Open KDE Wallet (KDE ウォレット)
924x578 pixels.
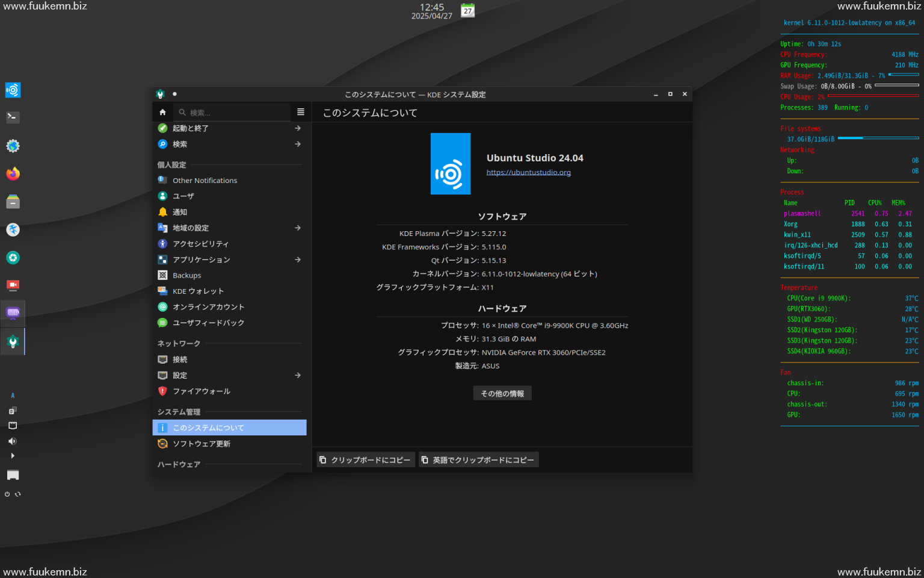[x=229, y=291]
